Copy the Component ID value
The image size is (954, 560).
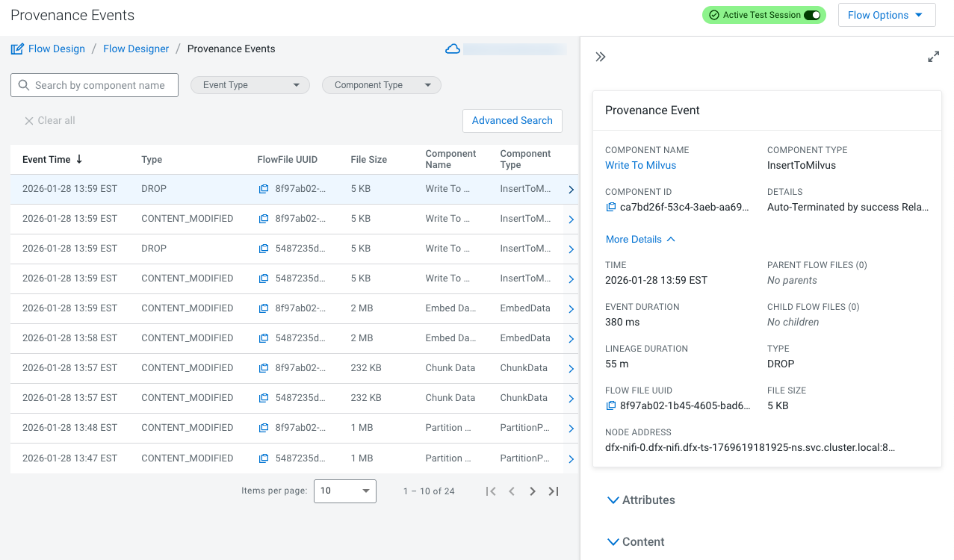[610, 207]
